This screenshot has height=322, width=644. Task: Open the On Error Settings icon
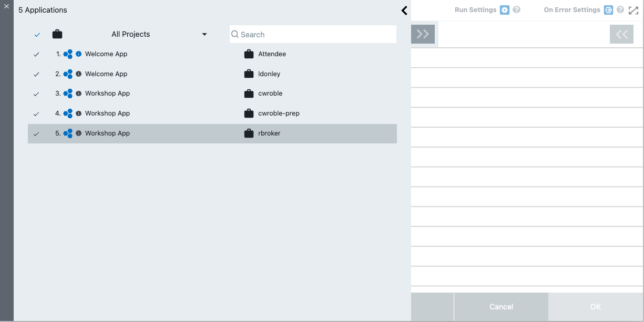[609, 9]
